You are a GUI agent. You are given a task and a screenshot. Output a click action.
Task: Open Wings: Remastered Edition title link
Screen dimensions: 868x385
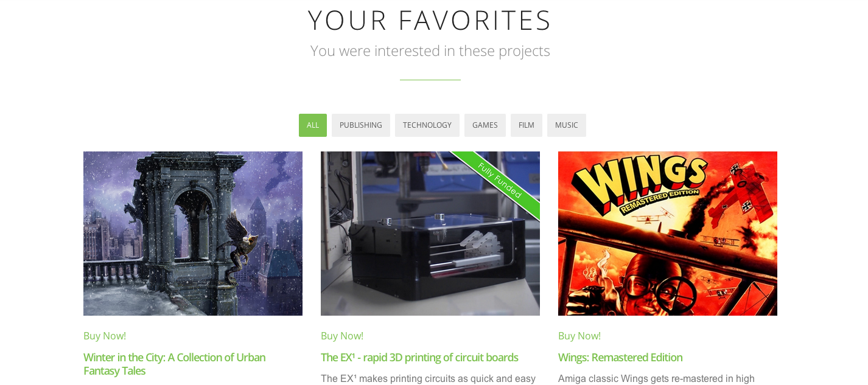[x=620, y=357]
